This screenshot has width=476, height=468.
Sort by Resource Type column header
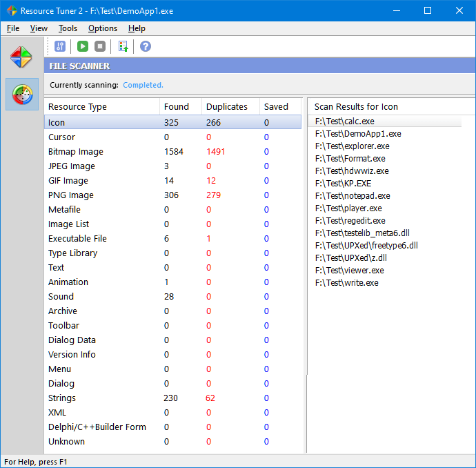(x=102, y=106)
